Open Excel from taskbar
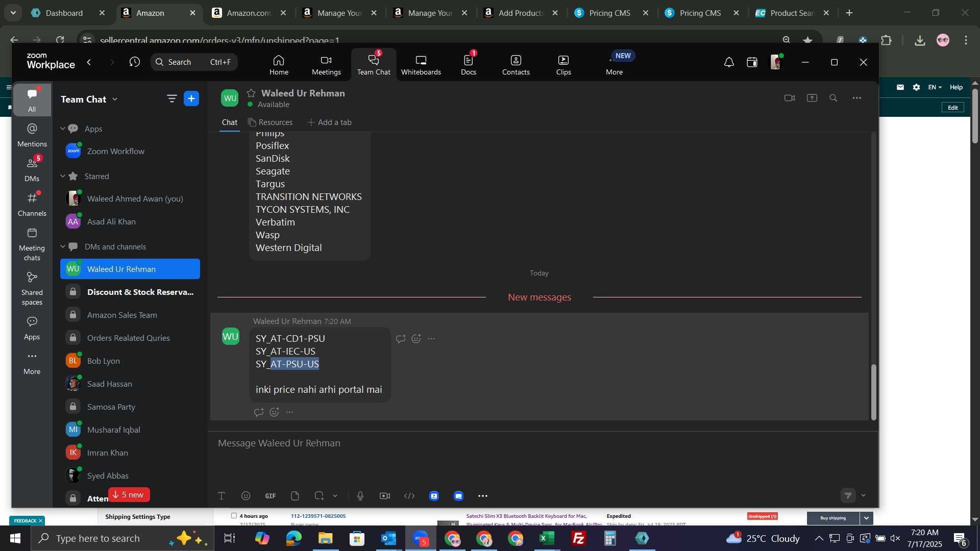 [x=547, y=538]
